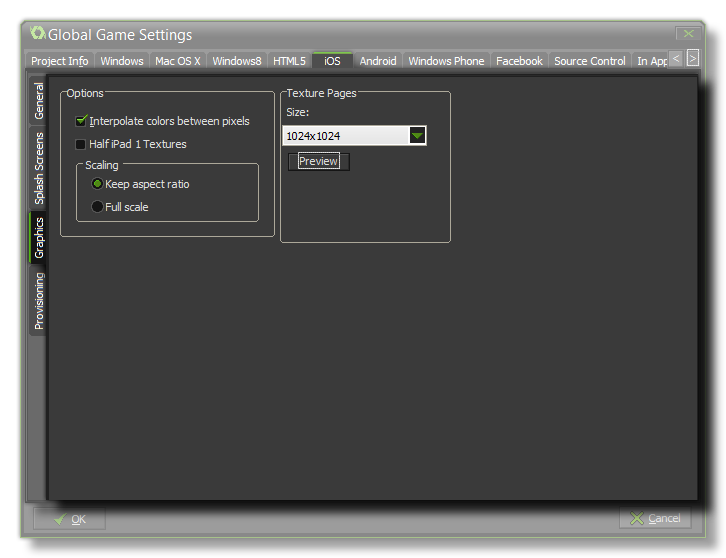Discard changes with the Cancel button
This screenshot has height=558, width=726.
tap(655, 518)
